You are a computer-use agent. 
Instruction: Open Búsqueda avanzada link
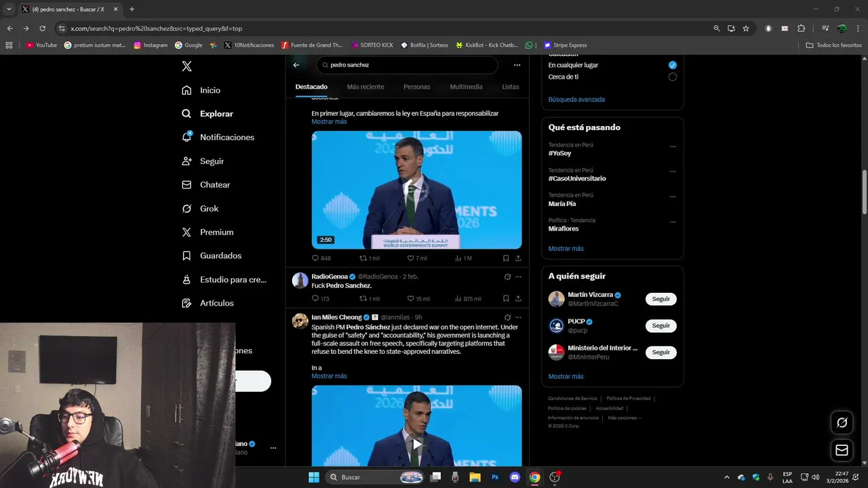(576, 100)
